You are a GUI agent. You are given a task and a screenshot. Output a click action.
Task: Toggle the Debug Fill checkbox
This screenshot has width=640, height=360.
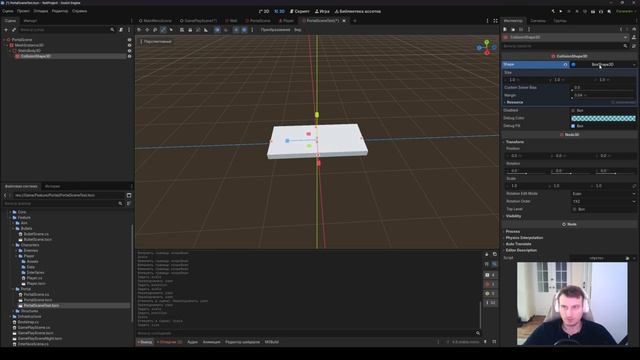pos(573,126)
